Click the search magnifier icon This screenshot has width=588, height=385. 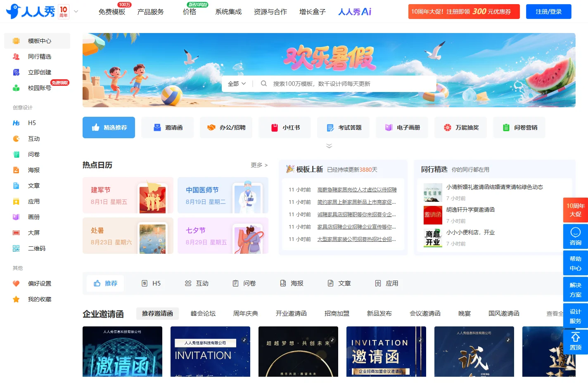264,83
